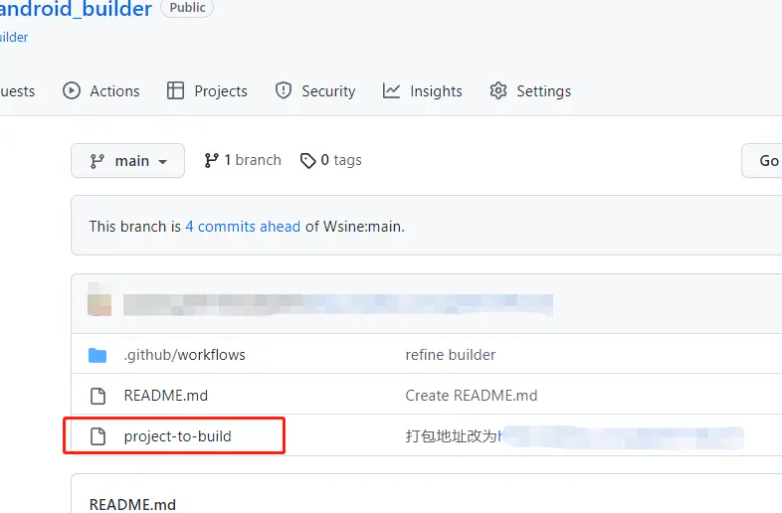Open the Create README.md commit message
782x513 pixels.
pos(471,395)
